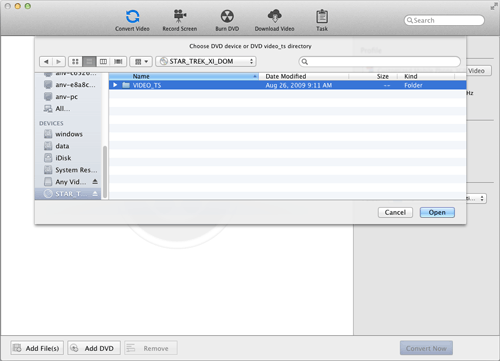Eject the Any Vid... volume
500x361 pixels.
95,182
